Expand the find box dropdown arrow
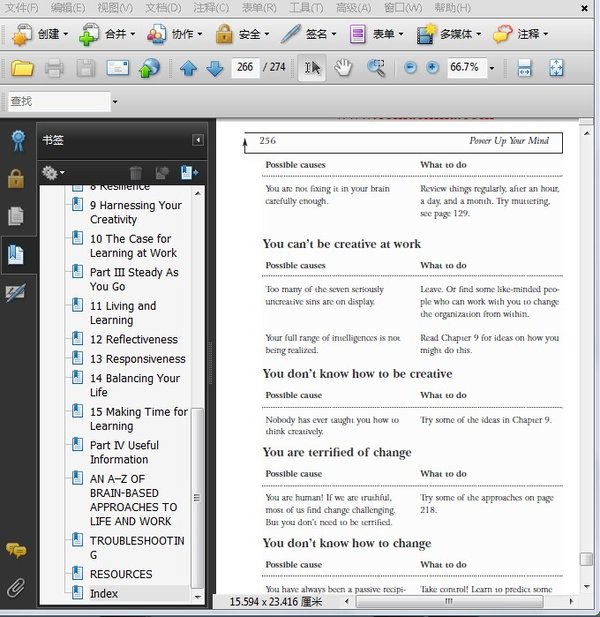 point(115,102)
